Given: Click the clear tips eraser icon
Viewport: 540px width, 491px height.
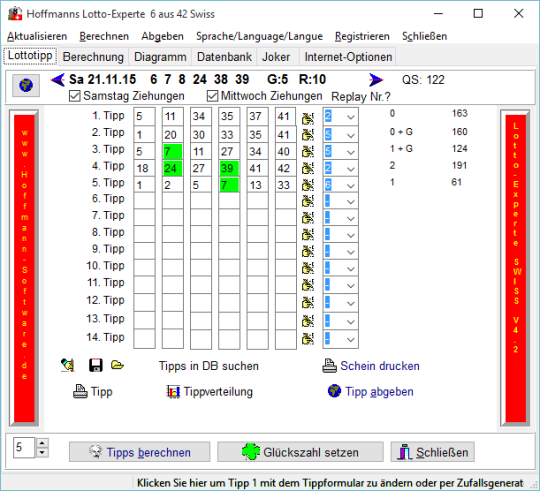Looking at the screenshot, I should 68,365.
